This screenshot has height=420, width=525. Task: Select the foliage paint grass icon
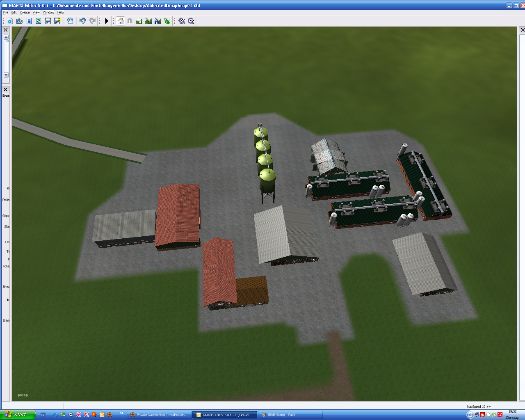click(167, 21)
